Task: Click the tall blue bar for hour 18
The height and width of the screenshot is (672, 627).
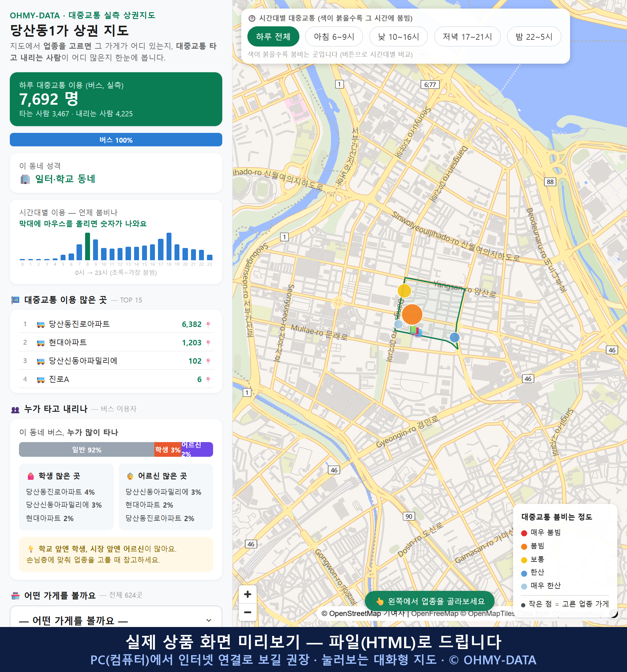Action: pos(169,246)
